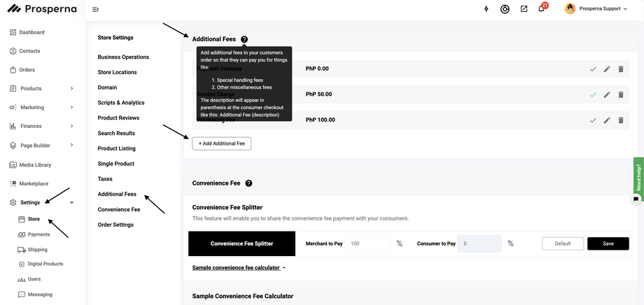Click the help icon beside Convenience Fee
This screenshot has width=644, height=305.
[248, 183]
